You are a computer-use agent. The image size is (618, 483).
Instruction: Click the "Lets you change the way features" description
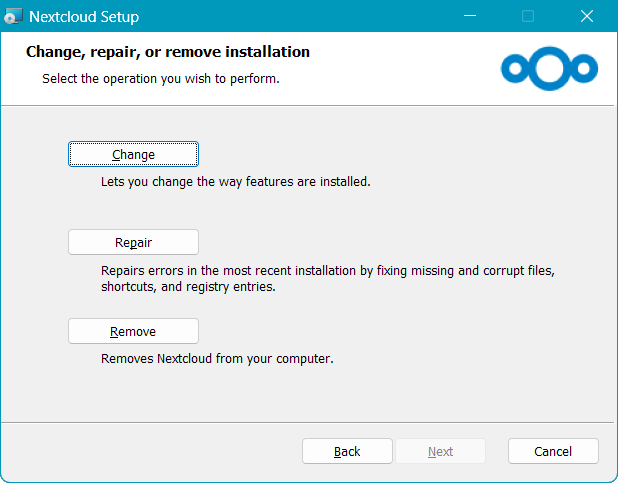tap(235, 183)
